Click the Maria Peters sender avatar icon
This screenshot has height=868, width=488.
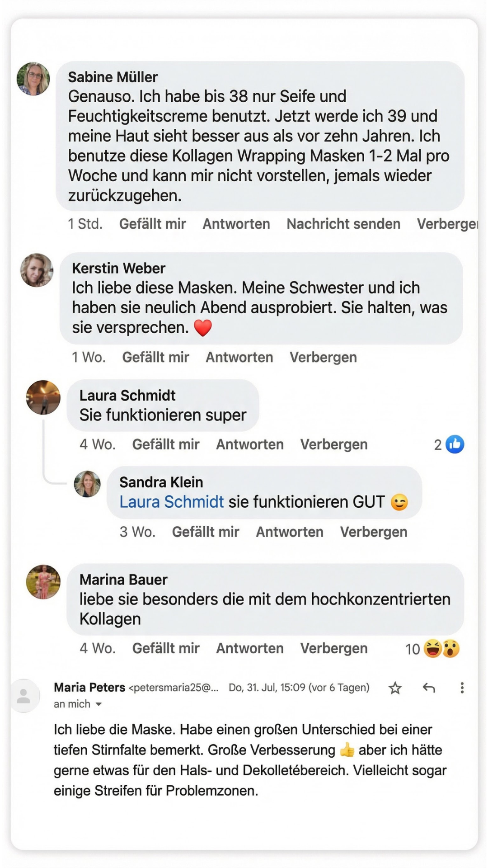point(24,696)
